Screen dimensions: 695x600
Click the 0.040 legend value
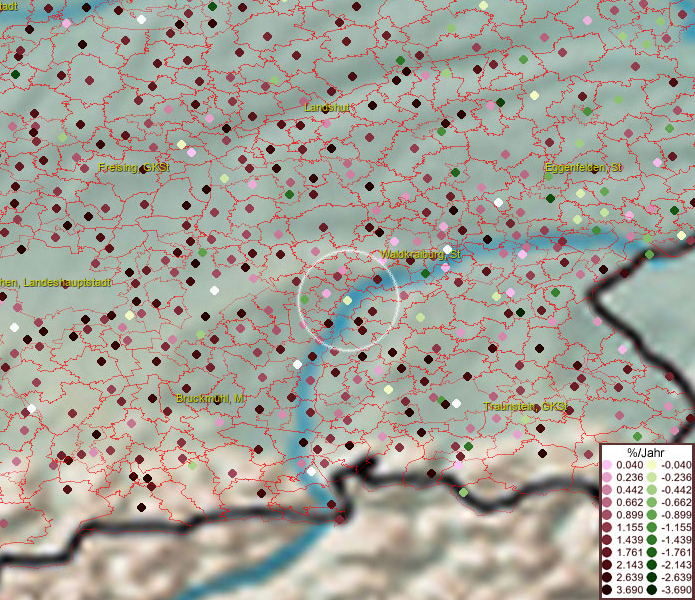629,465
